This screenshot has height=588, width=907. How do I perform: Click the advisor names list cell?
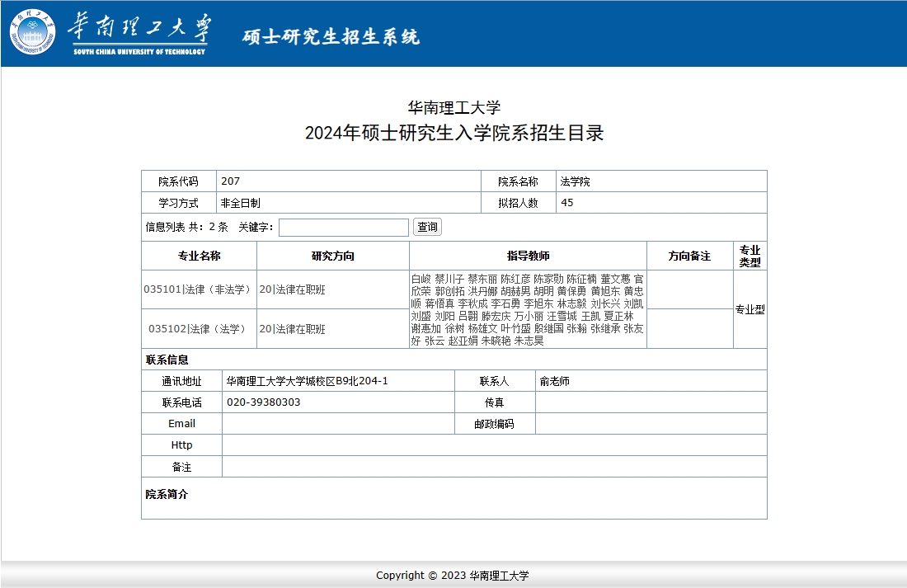528,309
